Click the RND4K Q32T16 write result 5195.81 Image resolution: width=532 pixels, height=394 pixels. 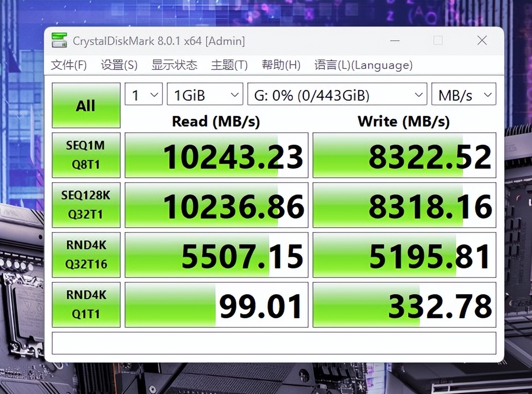pyautogui.click(x=405, y=255)
